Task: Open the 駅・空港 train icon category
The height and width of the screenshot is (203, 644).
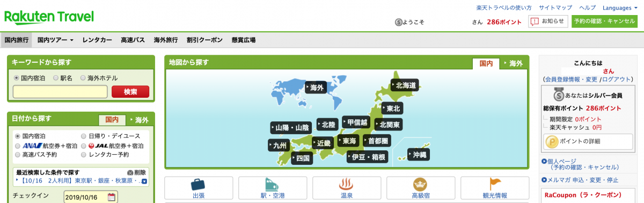Action: [x=272, y=187]
